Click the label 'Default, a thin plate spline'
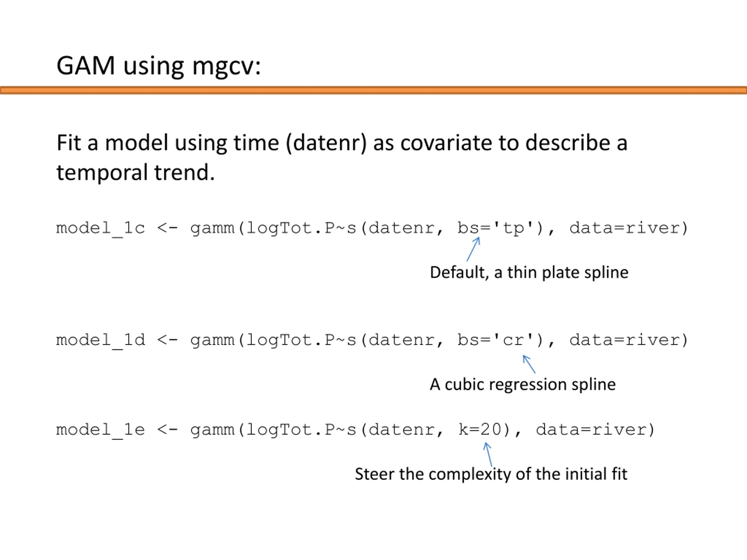This screenshot has width=747, height=560. point(529,273)
